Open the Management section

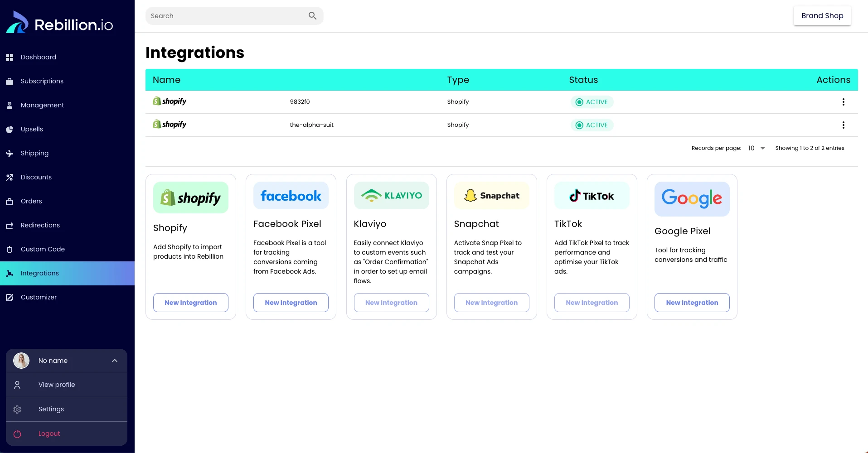pos(67,105)
